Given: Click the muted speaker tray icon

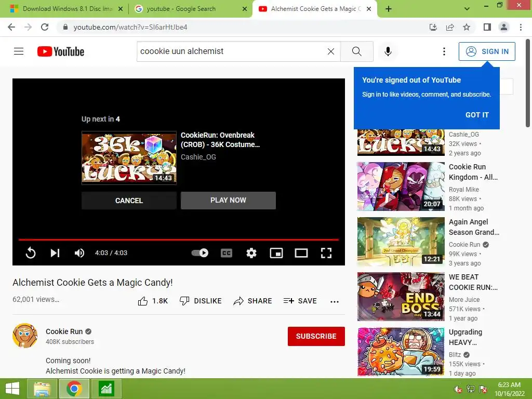Looking at the screenshot, I should click(x=458, y=389).
